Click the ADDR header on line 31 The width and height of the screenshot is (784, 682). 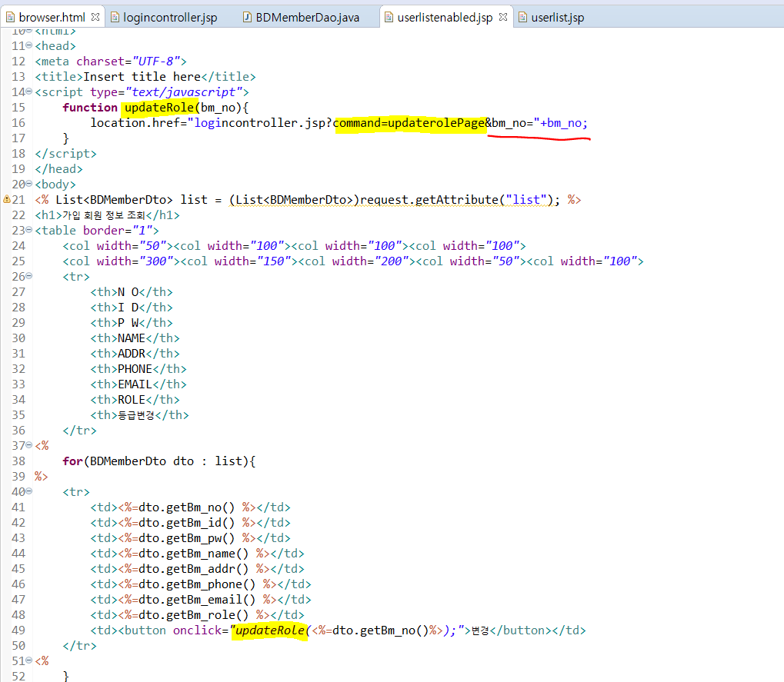pos(132,354)
